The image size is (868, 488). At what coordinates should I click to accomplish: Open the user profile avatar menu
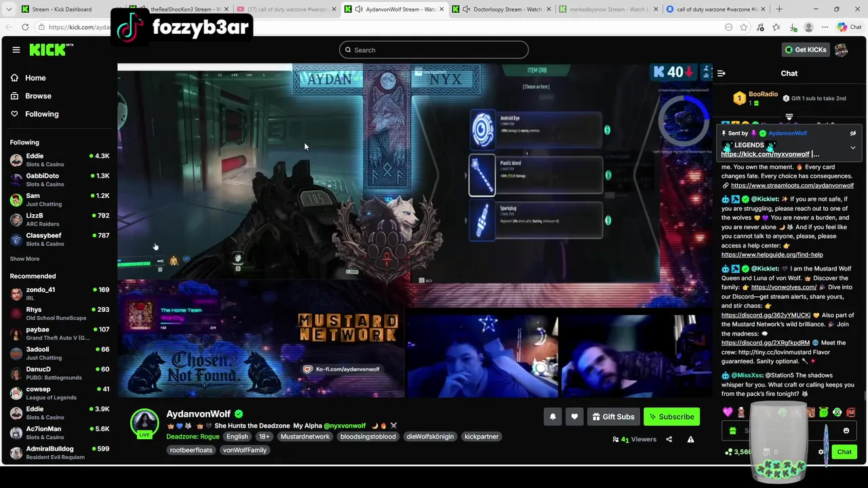tap(842, 49)
